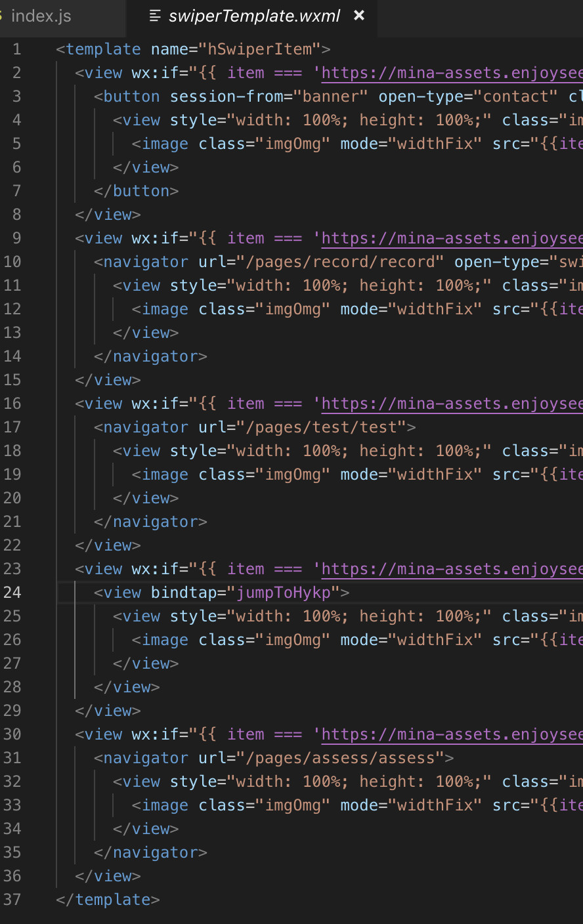Click the === operator on line 30
This screenshot has width=583, height=924.
[288, 734]
